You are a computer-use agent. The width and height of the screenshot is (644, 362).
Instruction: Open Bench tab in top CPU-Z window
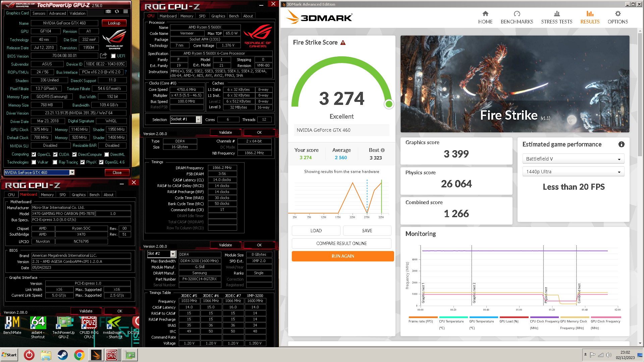pyautogui.click(x=234, y=16)
